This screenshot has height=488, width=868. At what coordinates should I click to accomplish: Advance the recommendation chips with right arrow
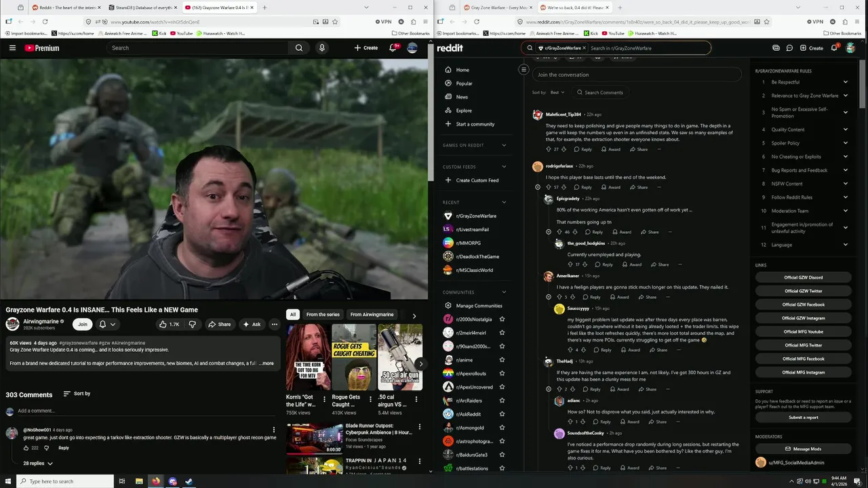pyautogui.click(x=414, y=315)
